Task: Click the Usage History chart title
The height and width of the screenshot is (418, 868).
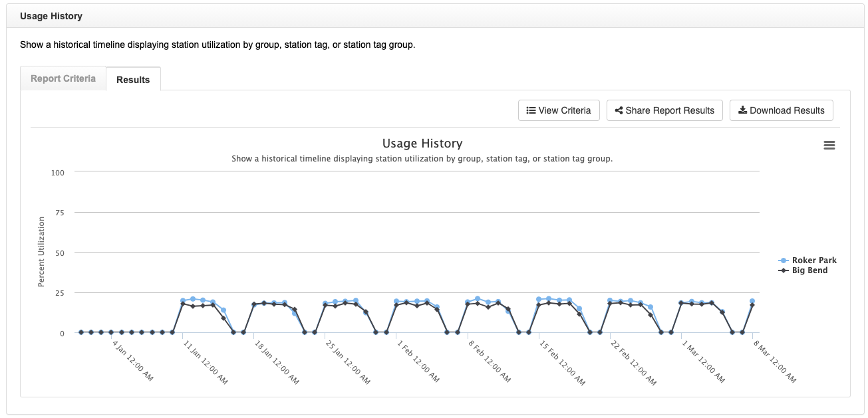Action: pyautogui.click(x=422, y=144)
